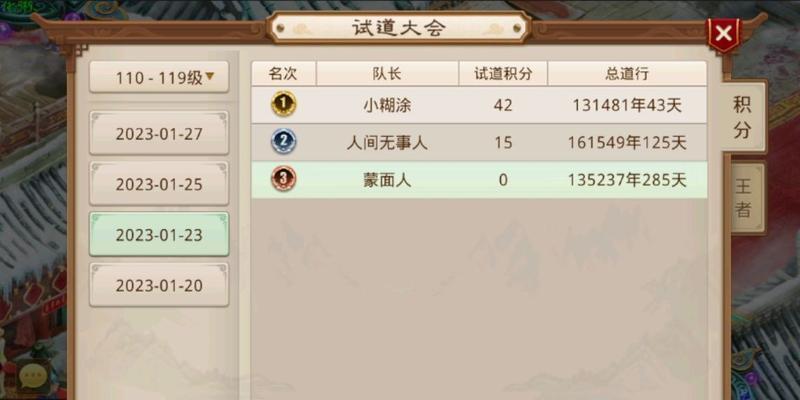
Task: Select the highlighted 2023-01-23 date
Action: [x=159, y=234]
